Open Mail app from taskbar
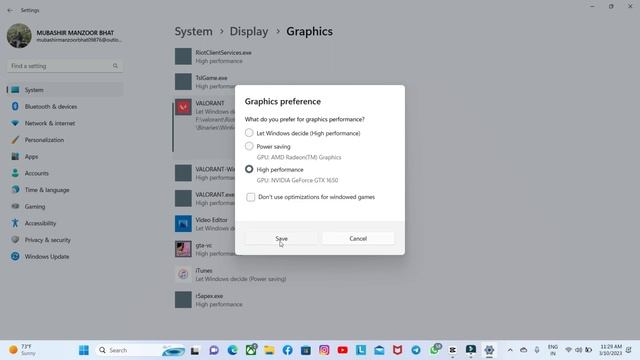Screen dimensions: 640x360 379,350
